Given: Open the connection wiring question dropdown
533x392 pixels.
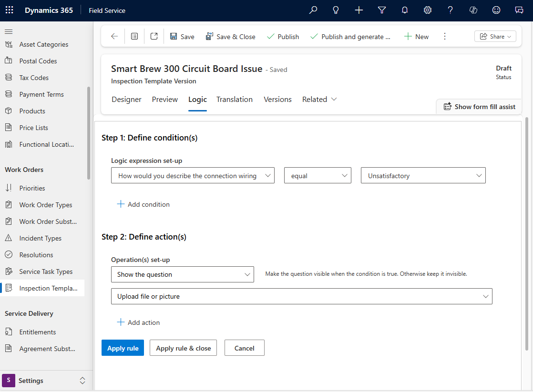Looking at the screenshot, I should [193, 175].
